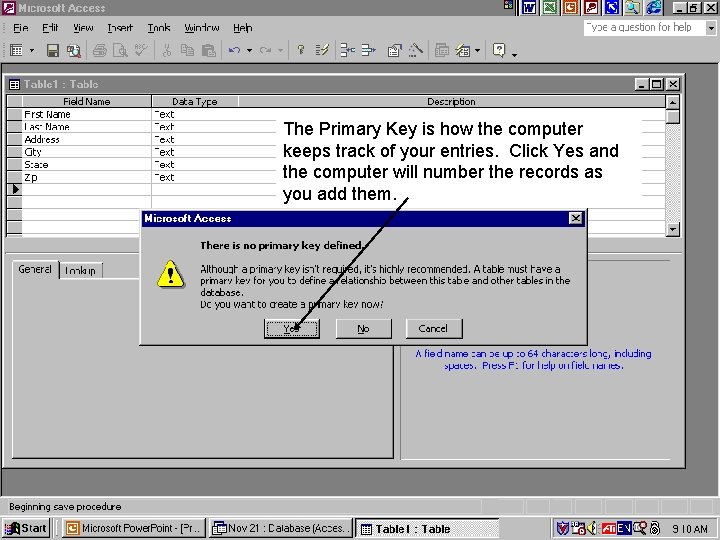Click the Indexes toolbar icon
This screenshot has height=540, width=720.
click(322, 50)
